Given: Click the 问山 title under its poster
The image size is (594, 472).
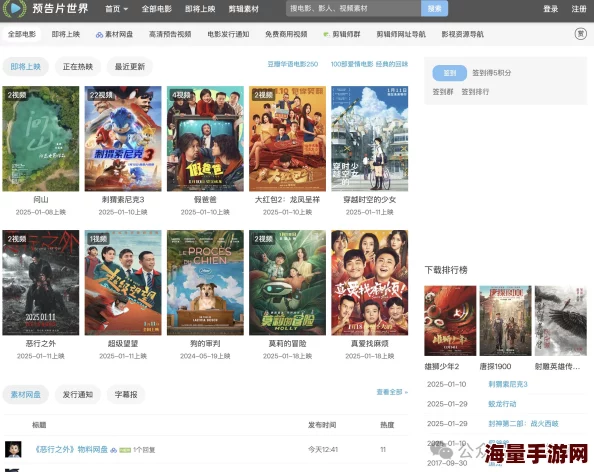Looking at the screenshot, I should pos(41,200).
